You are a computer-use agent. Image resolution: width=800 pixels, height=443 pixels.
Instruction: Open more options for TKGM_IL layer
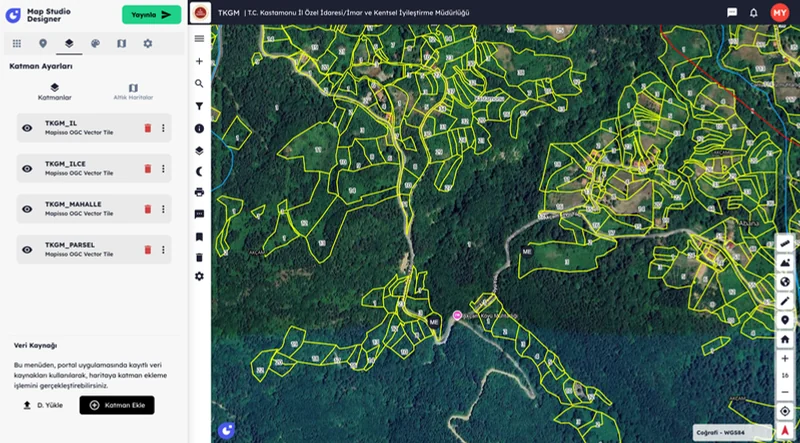tap(163, 128)
